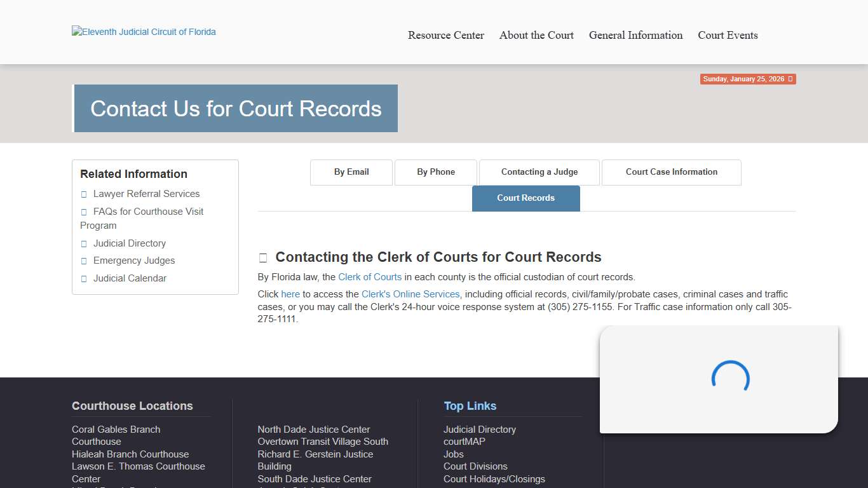
Task: Click the bullet icon before Lawyer Referral Services
Action: point(84,193)
